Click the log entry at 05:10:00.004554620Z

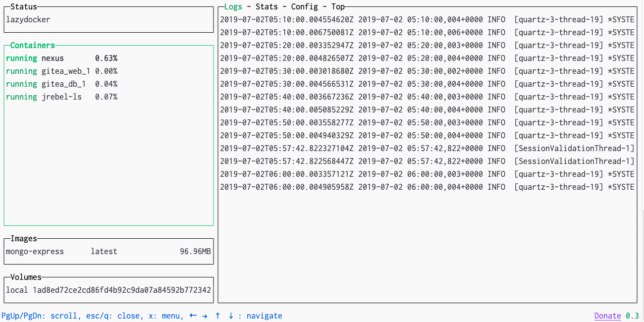426,20
